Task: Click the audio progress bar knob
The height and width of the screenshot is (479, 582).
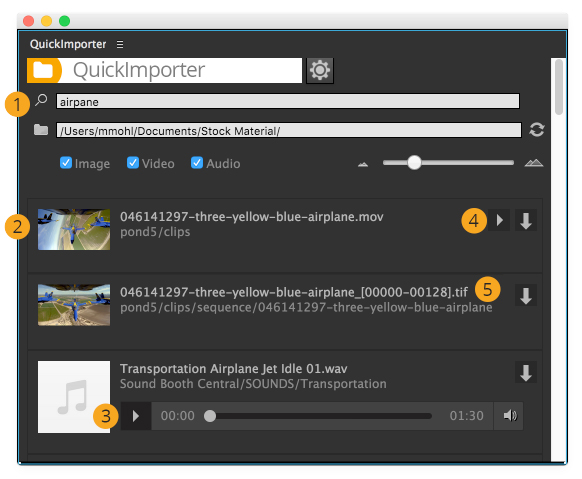Action: tap(210, 416)
